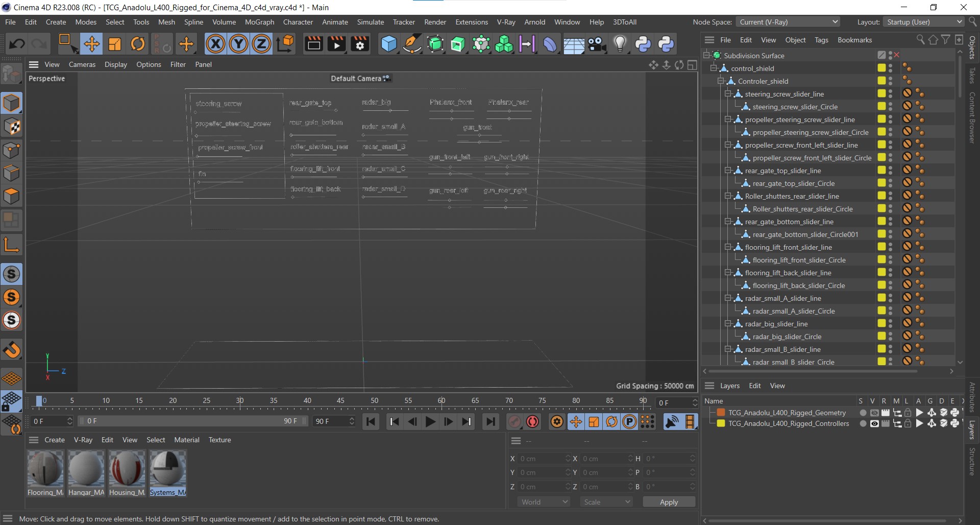This screenshot has width=980, height=525.
Task: Click yellow layer color of rear_gate_top_slider_Circle
Action: [x=881, y=183]
